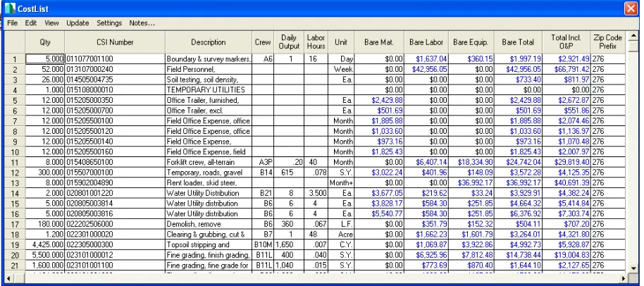Click Total value $66,791.42
This screenshot has height=286, width=644.
tap(566, 69)
